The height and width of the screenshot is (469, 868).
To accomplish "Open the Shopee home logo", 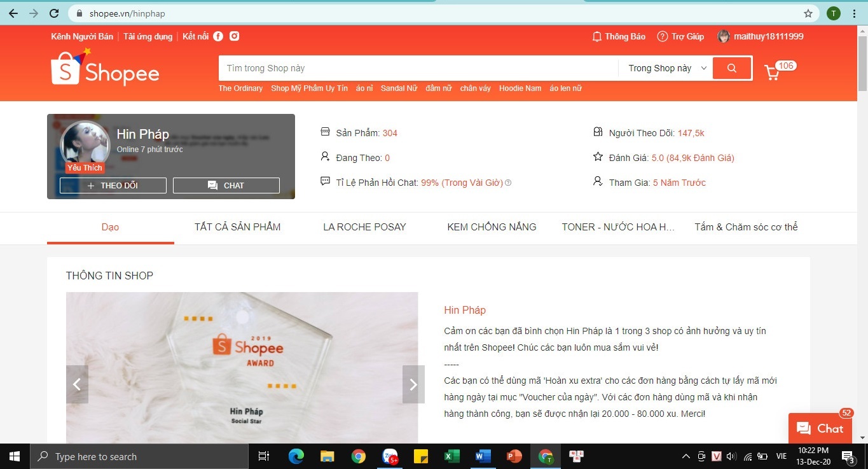I will click(105, 67).
